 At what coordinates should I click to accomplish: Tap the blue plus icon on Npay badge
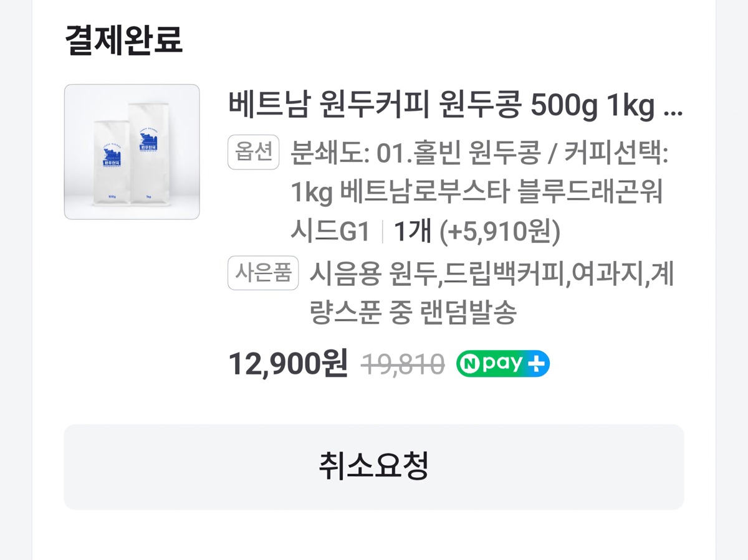click(x=536, y=364)
